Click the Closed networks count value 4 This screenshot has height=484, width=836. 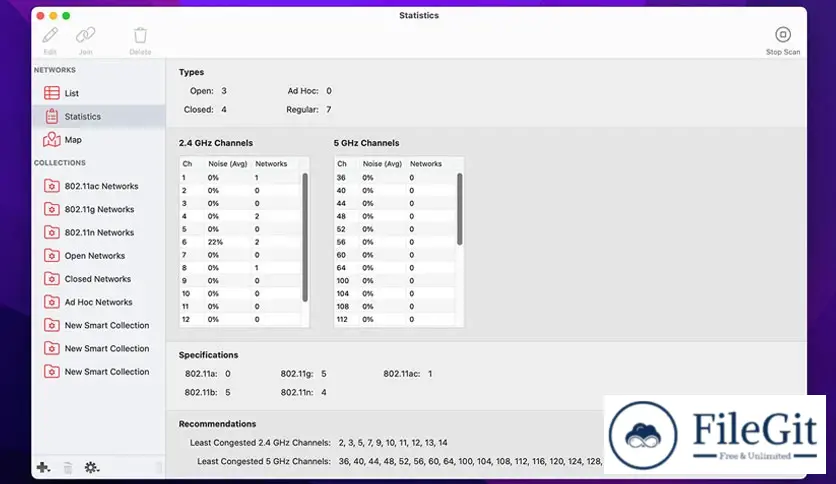[224, 109]
